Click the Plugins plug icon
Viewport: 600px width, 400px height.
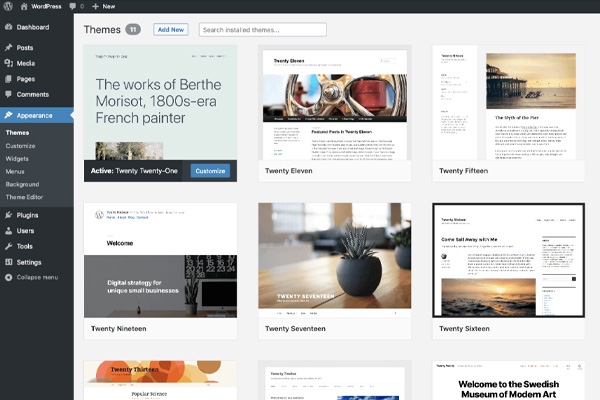coord(8,215)
